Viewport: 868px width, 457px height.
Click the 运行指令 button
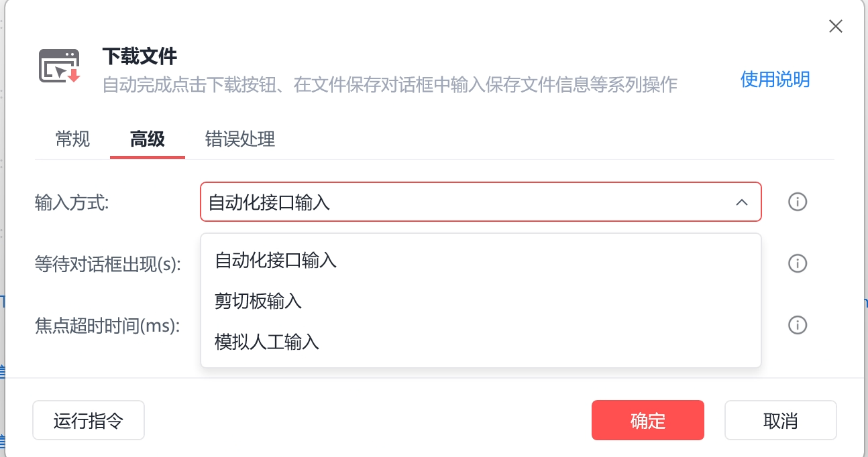(x=89, y=420)
